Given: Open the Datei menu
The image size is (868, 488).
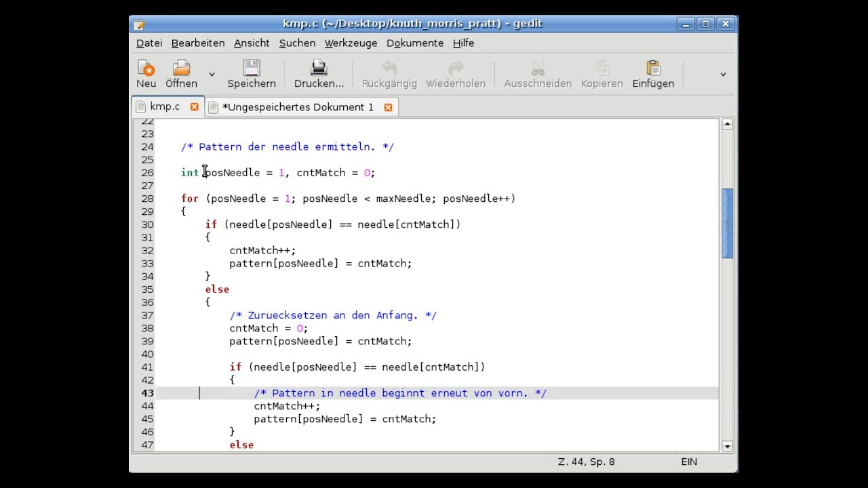Looking at the screenshot, I should coord(149,43).
